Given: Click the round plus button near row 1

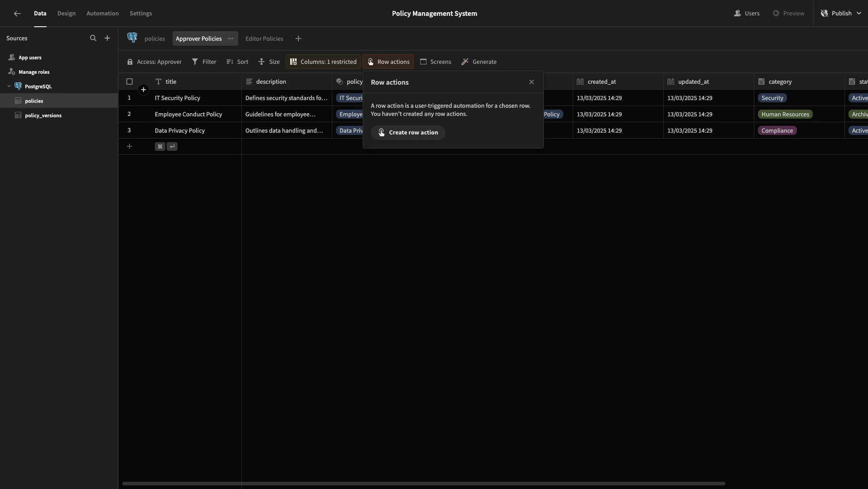Looking at the screenshot, I should (144, 90).
